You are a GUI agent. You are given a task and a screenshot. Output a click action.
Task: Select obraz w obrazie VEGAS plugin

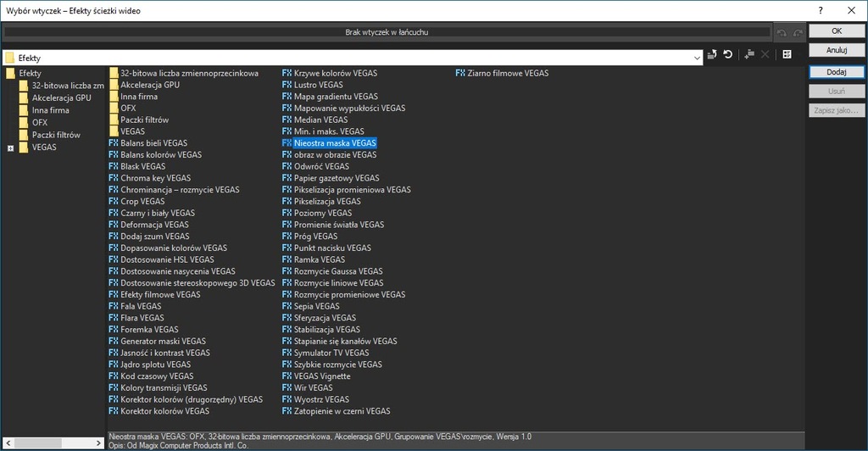point(335,154)
